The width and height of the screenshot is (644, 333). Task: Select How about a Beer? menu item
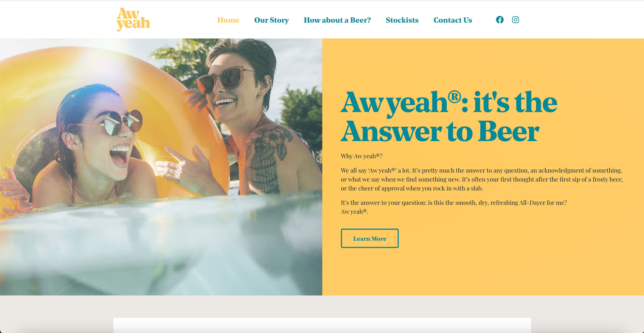337,20
